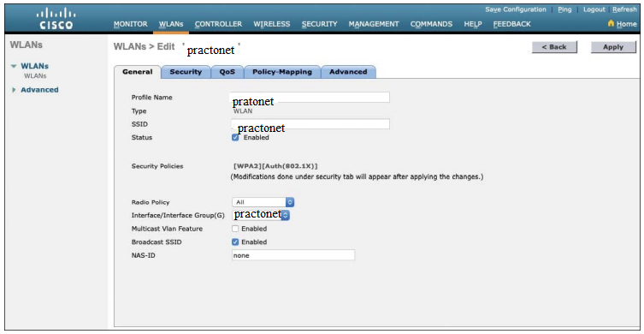Expand the Advanced sidebar arrow

(x=15, y=90)
